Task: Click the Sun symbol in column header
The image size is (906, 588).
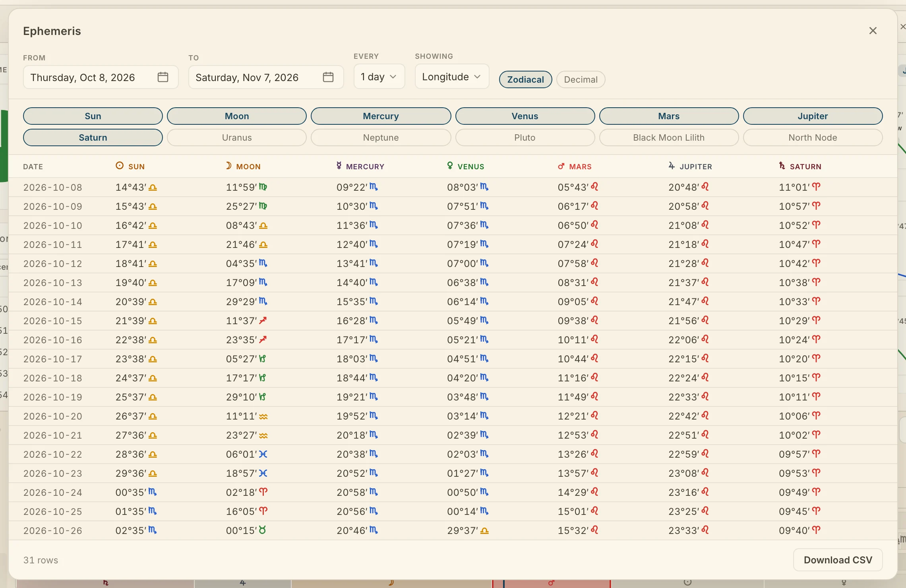Action: click(x=120, y=166)
